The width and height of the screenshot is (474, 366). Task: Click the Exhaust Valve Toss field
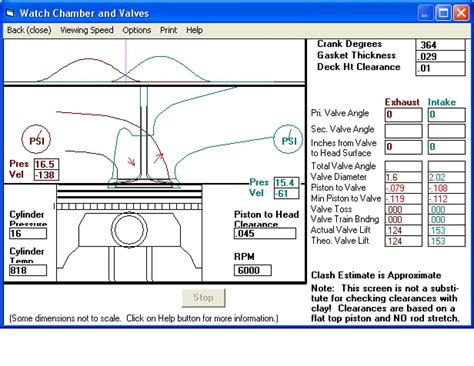click(403, 209)
